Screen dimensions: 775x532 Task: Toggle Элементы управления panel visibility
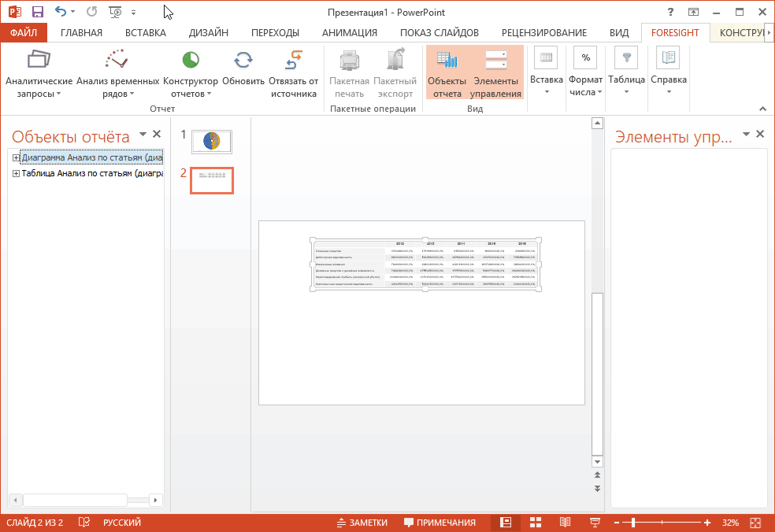[495, 72]
